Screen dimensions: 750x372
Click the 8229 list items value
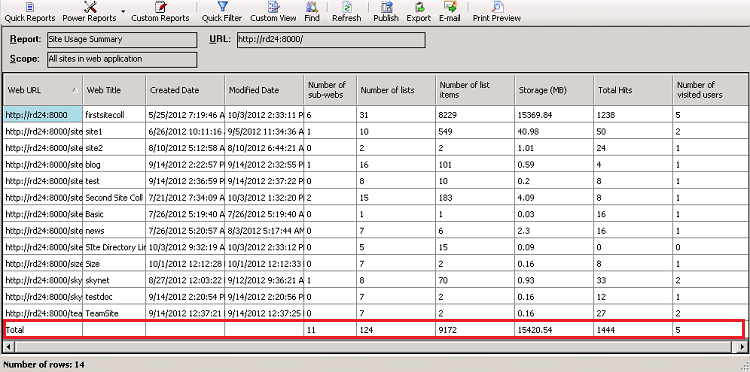click(x=475, y=115)
